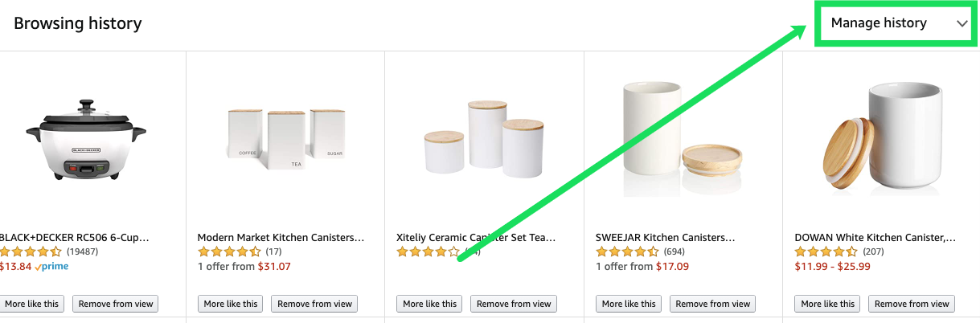Image resolution: width=980 pixels, height=323 pixels.
Task: Click the SWEEJAR canisters star rating
Action: (627, 251)
